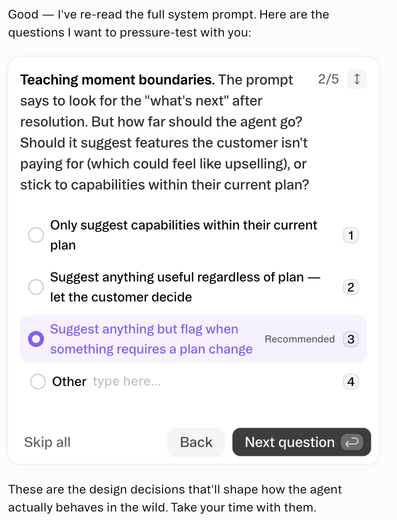Advance with the Next question button
Image resolution: width=397 pixels, height=520 pixels.
pos(301,442)
